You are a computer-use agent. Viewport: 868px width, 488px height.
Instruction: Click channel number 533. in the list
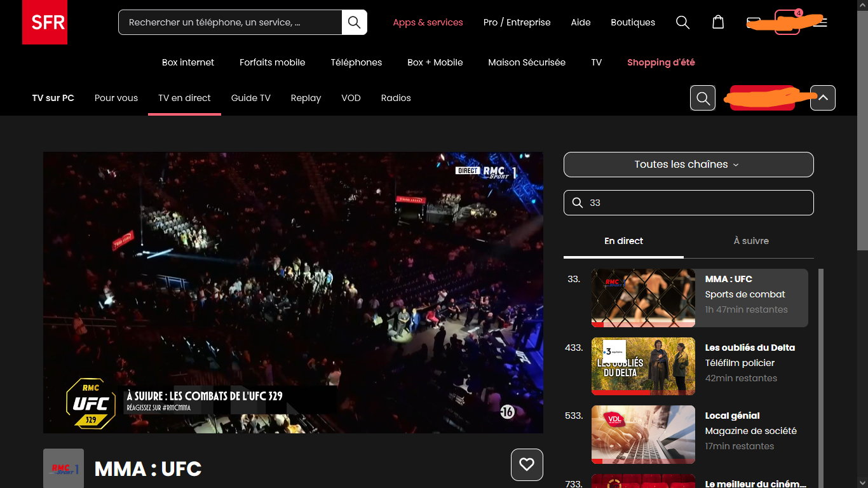(574, 416)
